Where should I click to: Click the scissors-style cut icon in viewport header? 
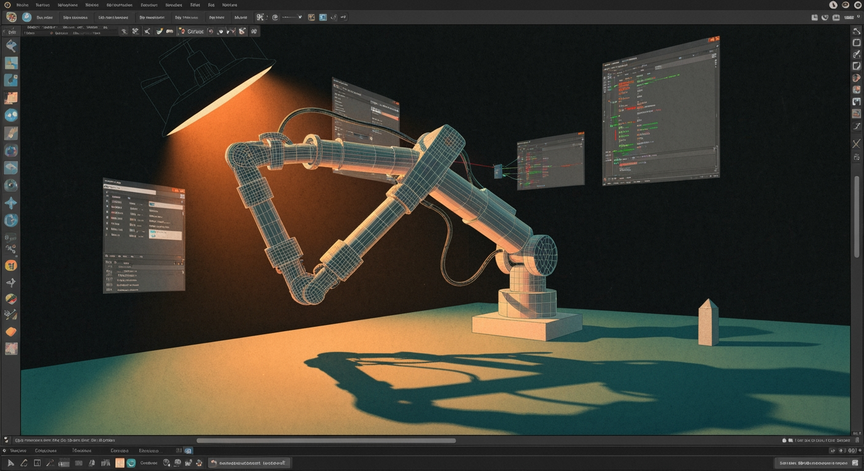click(147, 31)
